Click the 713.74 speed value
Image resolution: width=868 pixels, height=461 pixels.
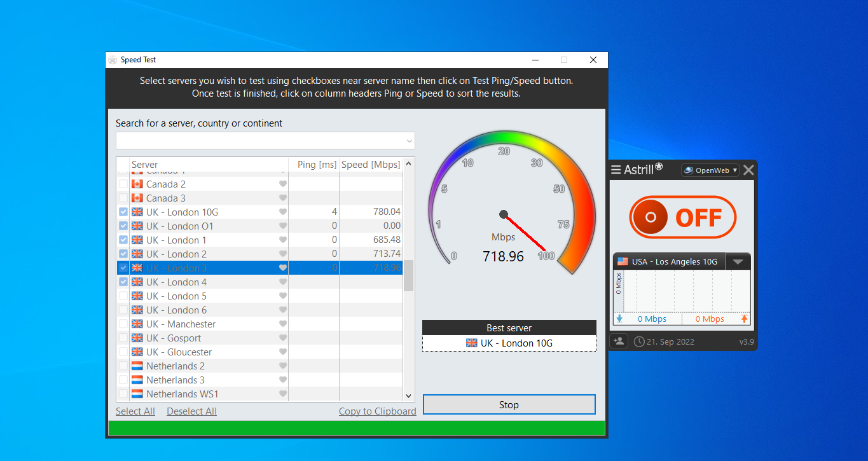(387, 254)
